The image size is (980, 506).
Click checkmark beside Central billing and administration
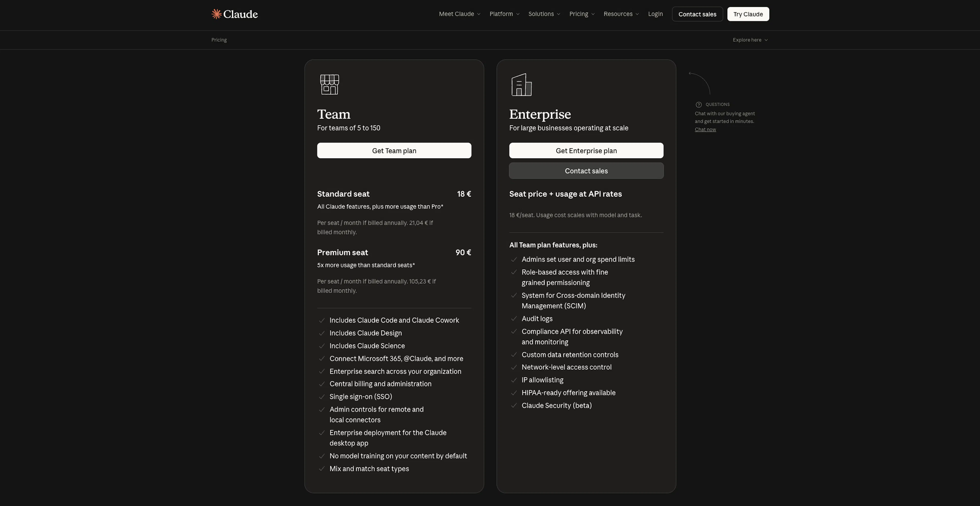322,384
